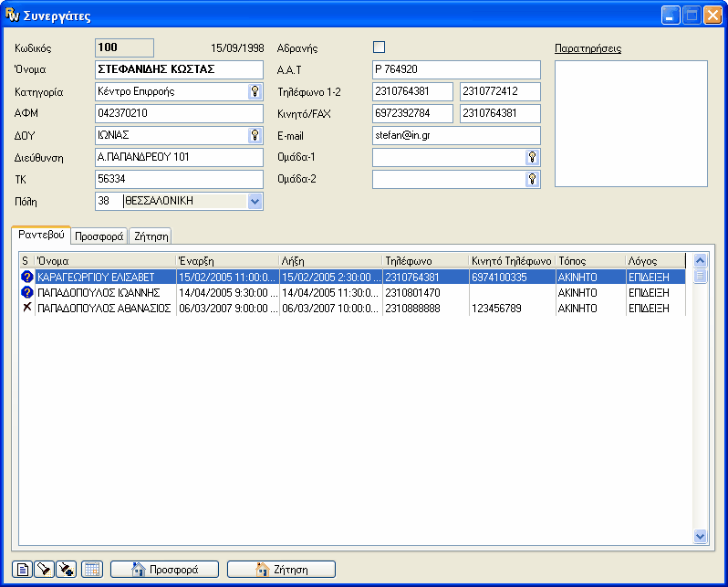Viewport: 728px width, 587px height.
Task: Click the scrollbar thumb of appointments list
Action: coord(700,276)
